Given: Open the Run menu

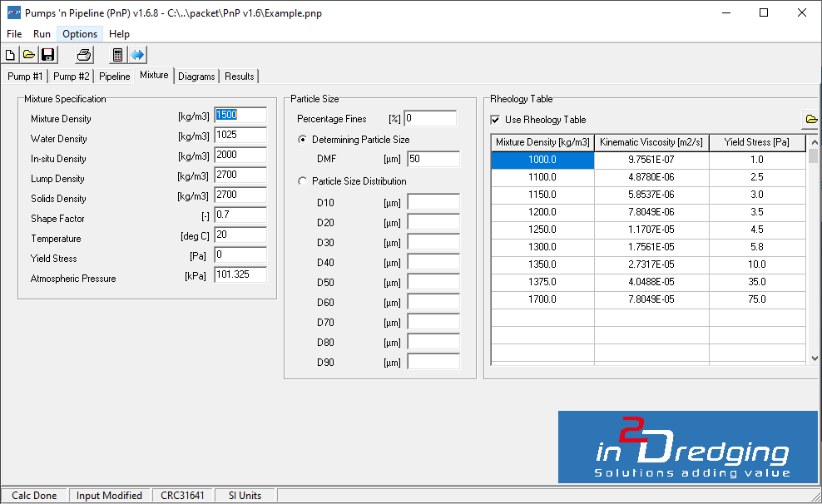Looking at the screenshot, I should pos(42,34).
